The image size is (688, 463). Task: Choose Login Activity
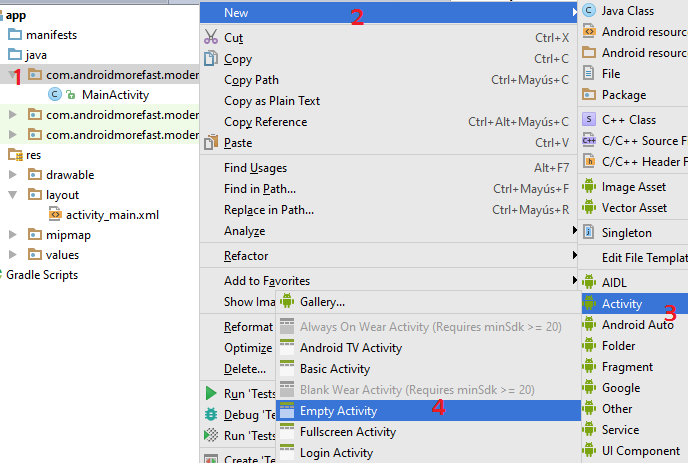[428, 453]
